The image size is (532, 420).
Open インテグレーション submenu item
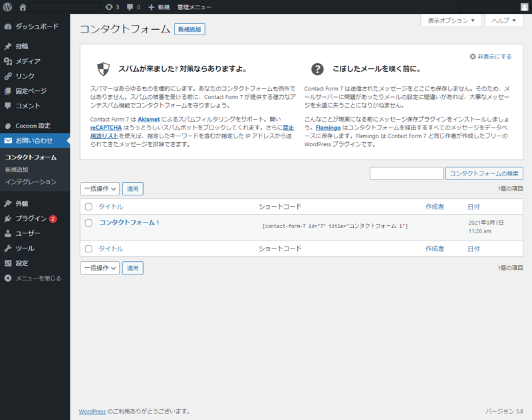click(x=31, y=182)
